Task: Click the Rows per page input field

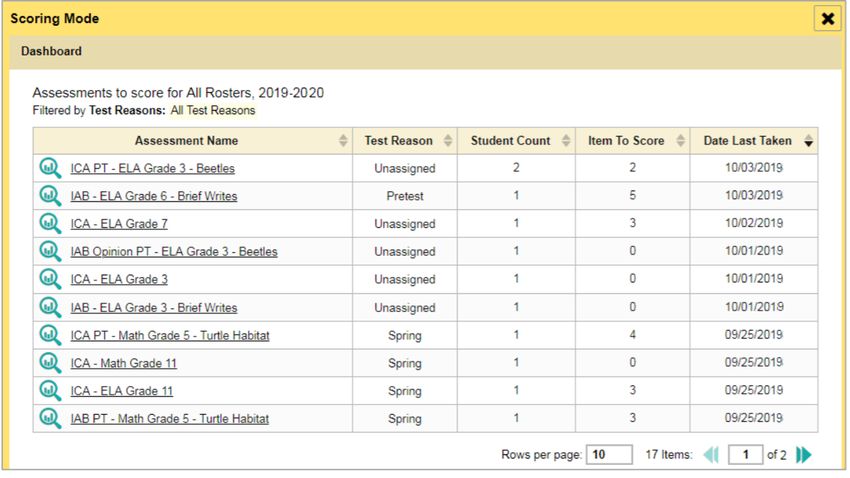Action: [x=609, y=455]
